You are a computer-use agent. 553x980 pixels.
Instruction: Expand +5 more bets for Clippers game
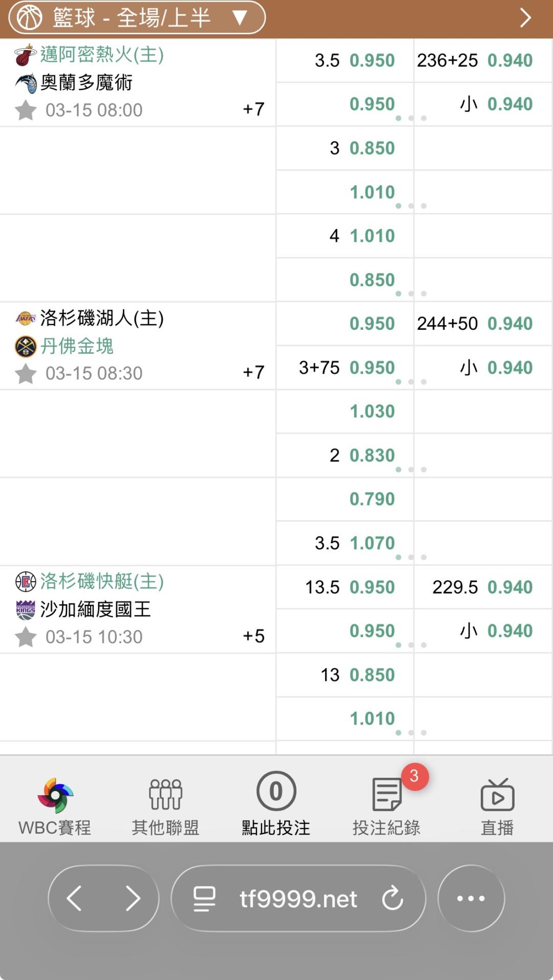coord(253,636)
